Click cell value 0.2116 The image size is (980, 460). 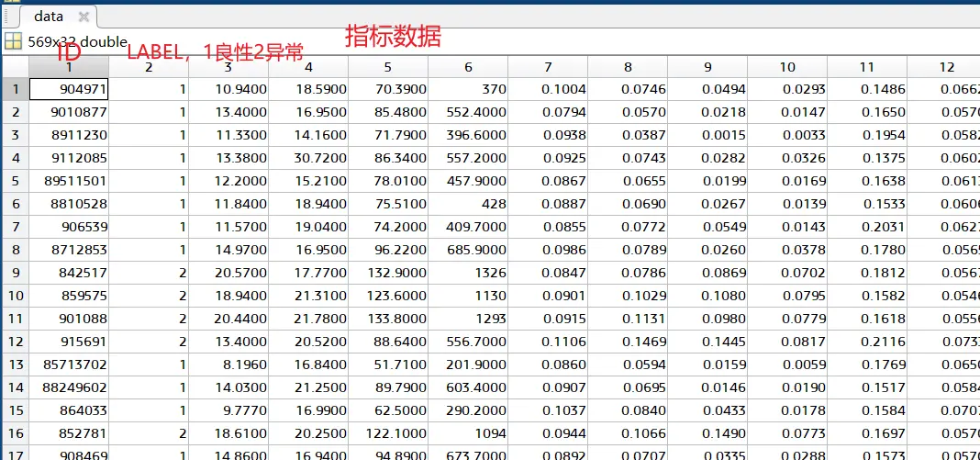(x=867, y=342)
